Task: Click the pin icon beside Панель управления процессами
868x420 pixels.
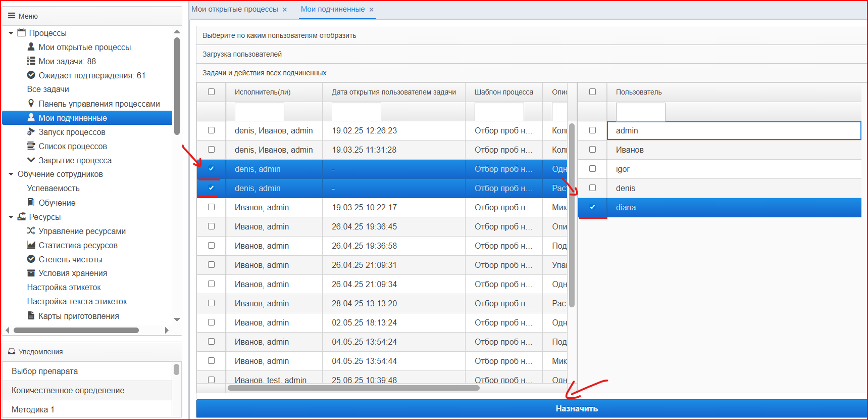Action: point(31,103)
